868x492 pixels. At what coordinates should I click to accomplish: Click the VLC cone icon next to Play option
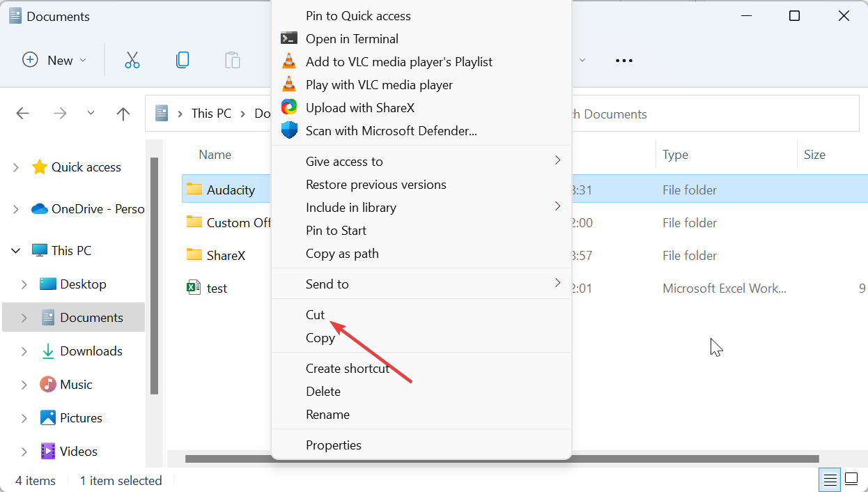click(x=288, y=84)
